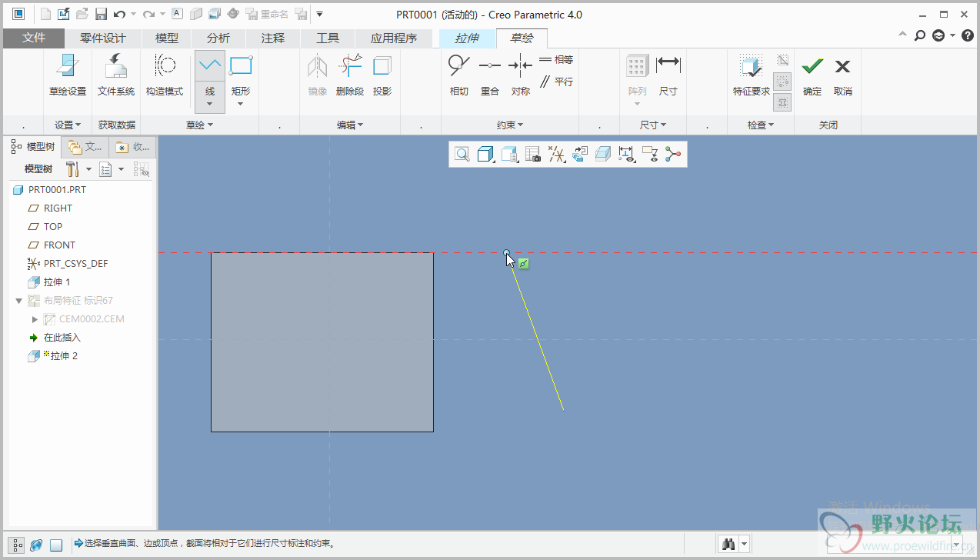
Task: Open Sketch Setup (草绘设置)
Action: pyautogui.click(x=68, y=75)
